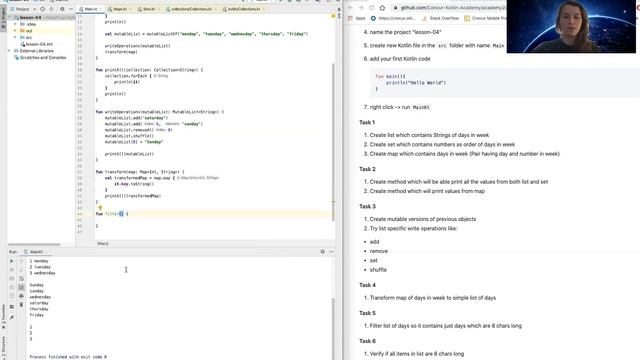Click the browser back arrow
The width and height of the screenshot is (640, 360).
(350, 8)
